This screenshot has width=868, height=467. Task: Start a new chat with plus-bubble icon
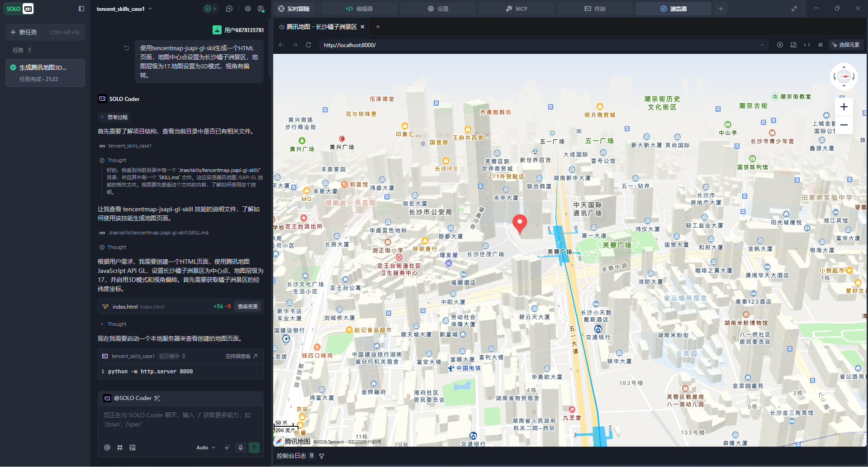229,9
